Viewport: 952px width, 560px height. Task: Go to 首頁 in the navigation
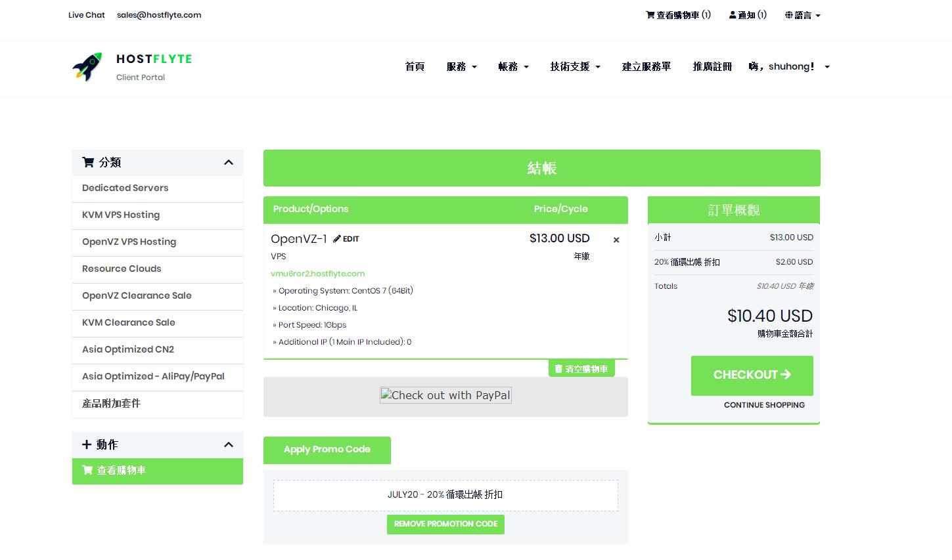[415, 66]
